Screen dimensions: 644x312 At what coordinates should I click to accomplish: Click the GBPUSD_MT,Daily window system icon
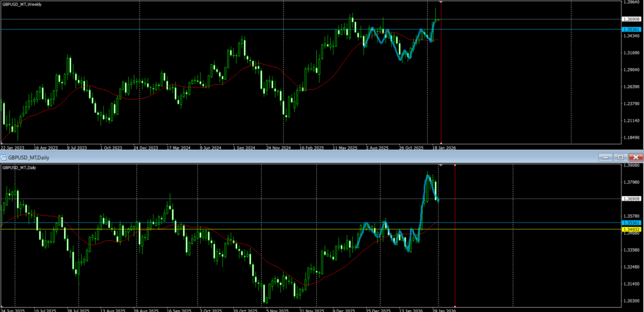(x=4, y=157)
